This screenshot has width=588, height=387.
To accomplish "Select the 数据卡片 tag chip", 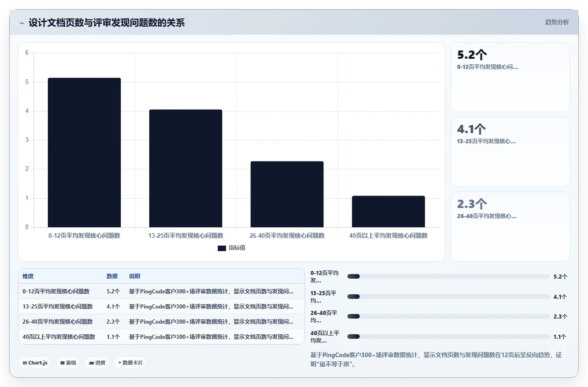I will (130, 363).
